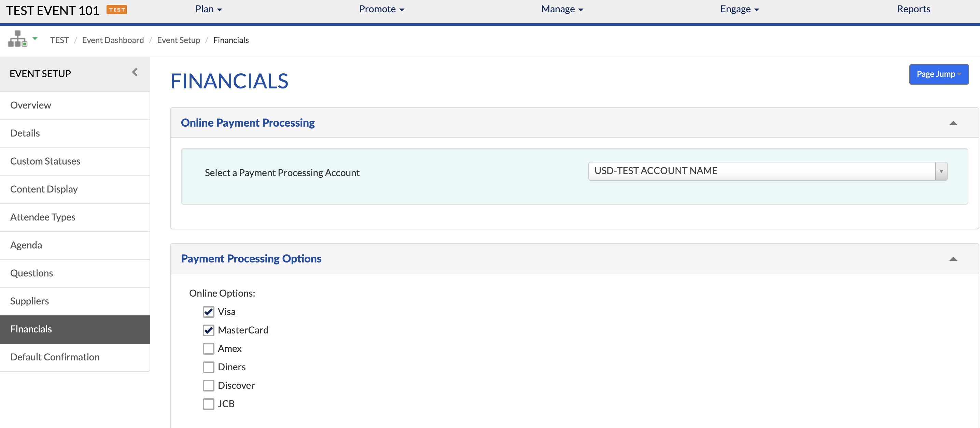Click the Online Payment Processing heading
The width and height of the screenshot is (980, 428).
[248, 123]
